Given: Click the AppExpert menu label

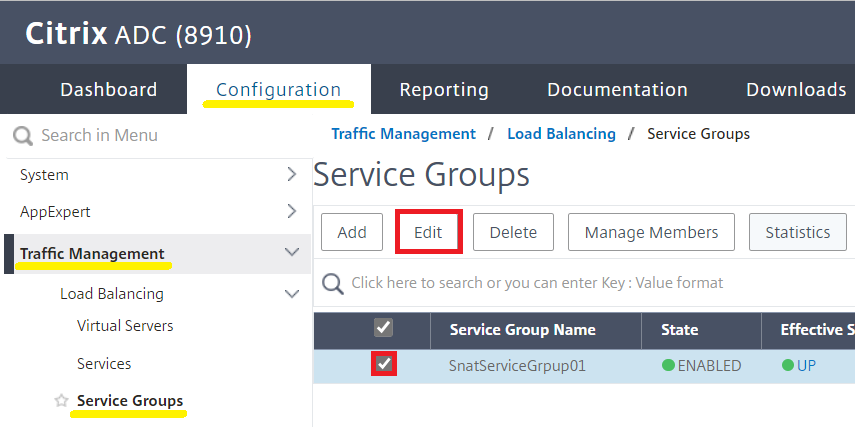Looking at the screenshot, I should tap(55, 212).
